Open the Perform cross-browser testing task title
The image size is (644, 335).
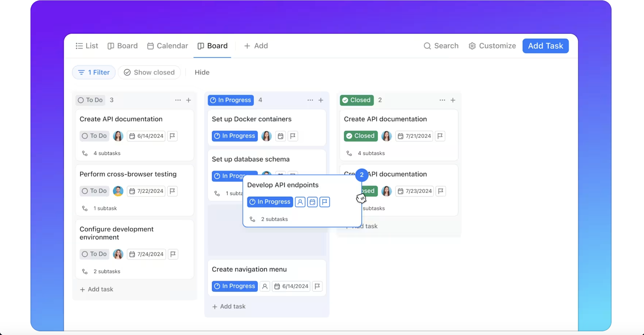tap(128, 174)
